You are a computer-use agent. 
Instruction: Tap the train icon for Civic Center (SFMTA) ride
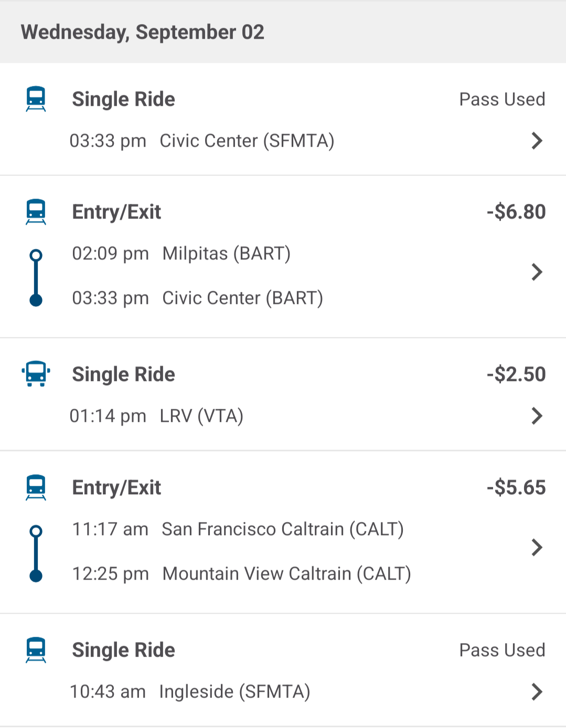tap(36, 99)
